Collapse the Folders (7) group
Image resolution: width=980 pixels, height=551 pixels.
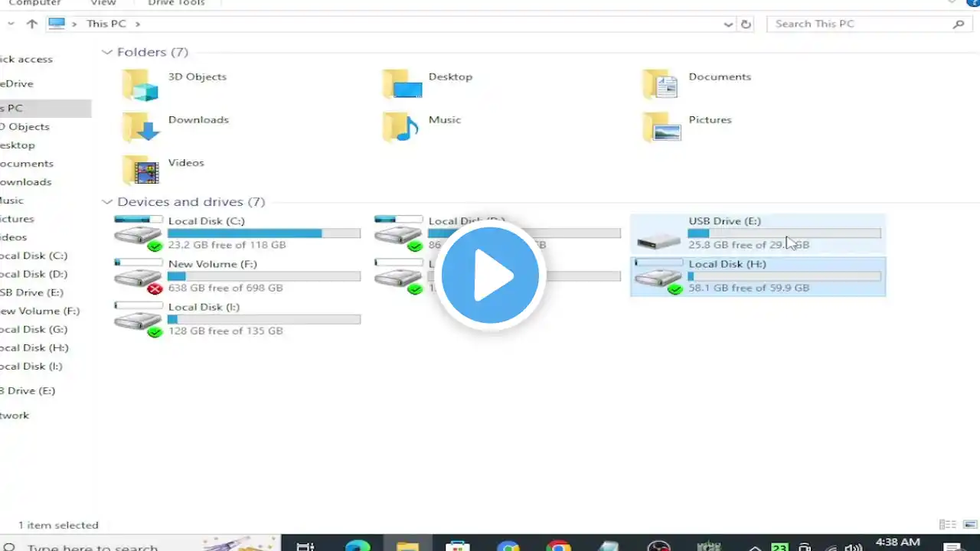[107, 52]
